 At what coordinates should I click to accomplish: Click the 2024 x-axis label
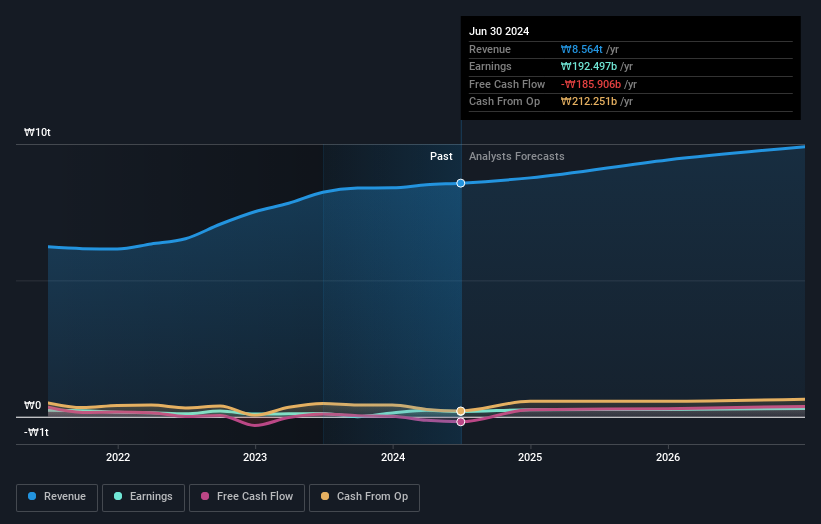point(393,457)
